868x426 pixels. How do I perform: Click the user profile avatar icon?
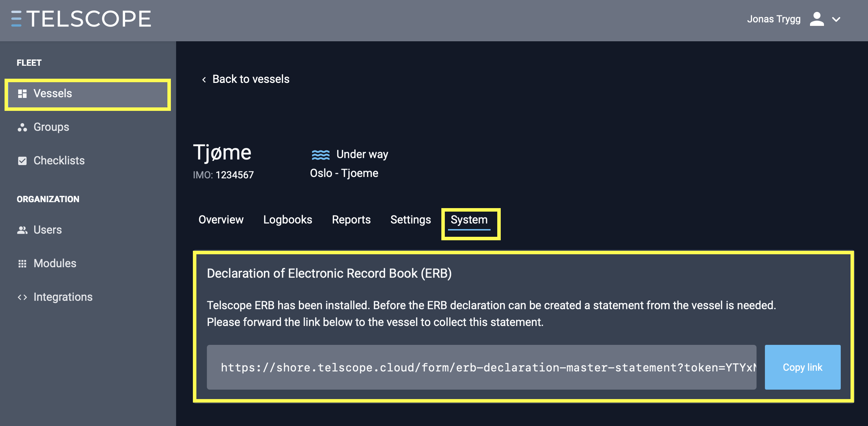click(817, 19)
